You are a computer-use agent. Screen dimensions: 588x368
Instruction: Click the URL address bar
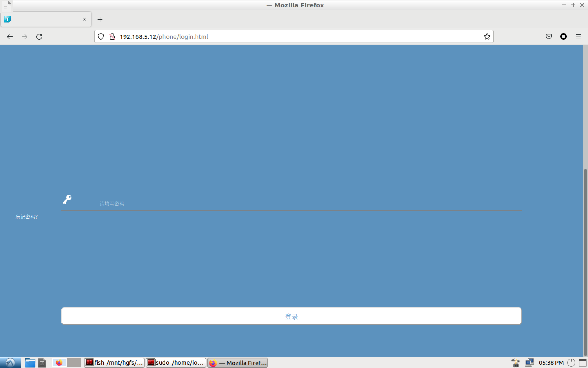294,37
